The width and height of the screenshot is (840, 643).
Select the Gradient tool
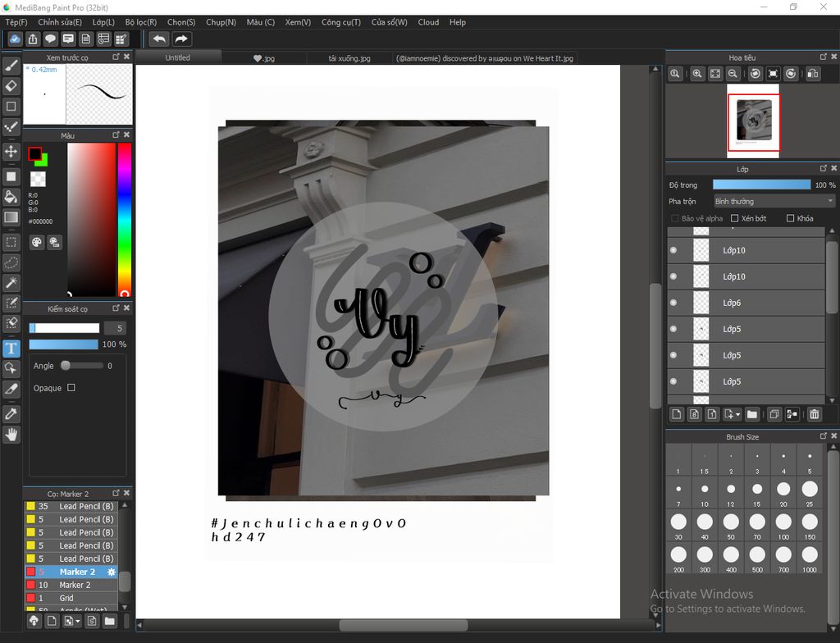point(11,217)
